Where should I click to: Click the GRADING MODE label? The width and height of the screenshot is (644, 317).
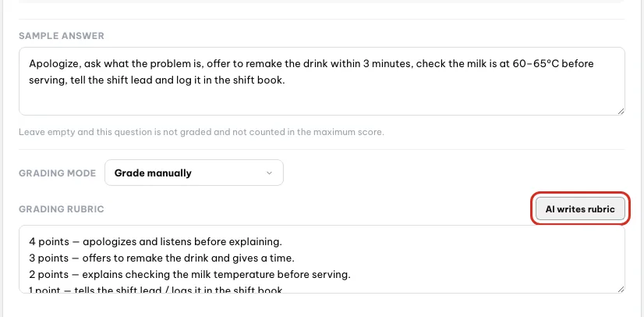[57, 173]
